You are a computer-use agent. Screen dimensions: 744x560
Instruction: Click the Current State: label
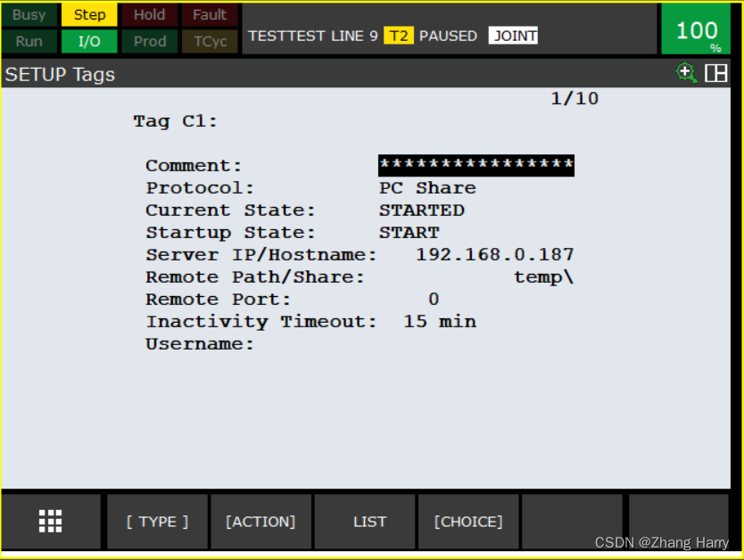[230, 210]
